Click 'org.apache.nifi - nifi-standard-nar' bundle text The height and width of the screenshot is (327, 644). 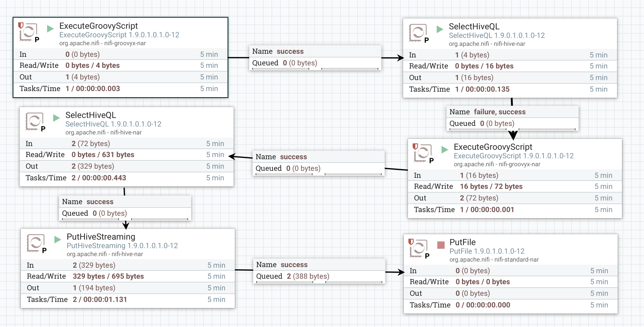[x=494, y=260]
